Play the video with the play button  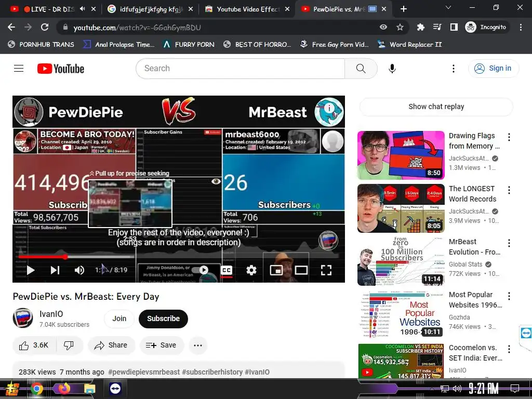(31, 270)
